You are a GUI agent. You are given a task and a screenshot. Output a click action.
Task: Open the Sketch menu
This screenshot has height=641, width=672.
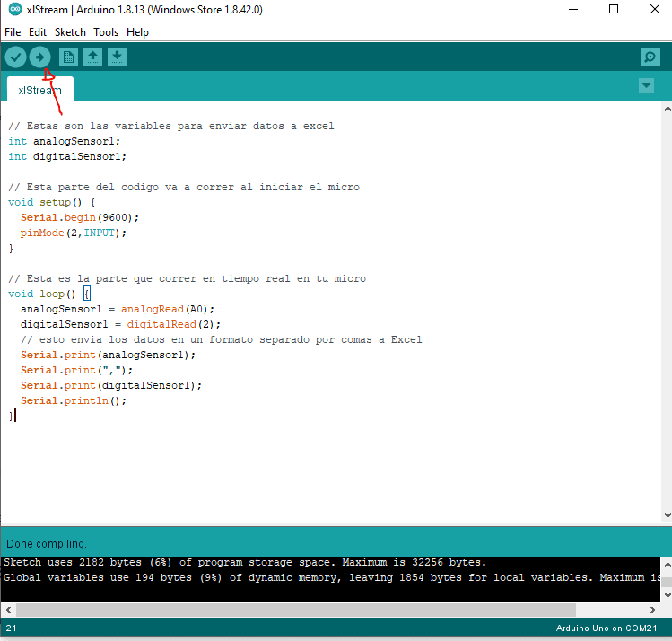click(x=70, y=32)
